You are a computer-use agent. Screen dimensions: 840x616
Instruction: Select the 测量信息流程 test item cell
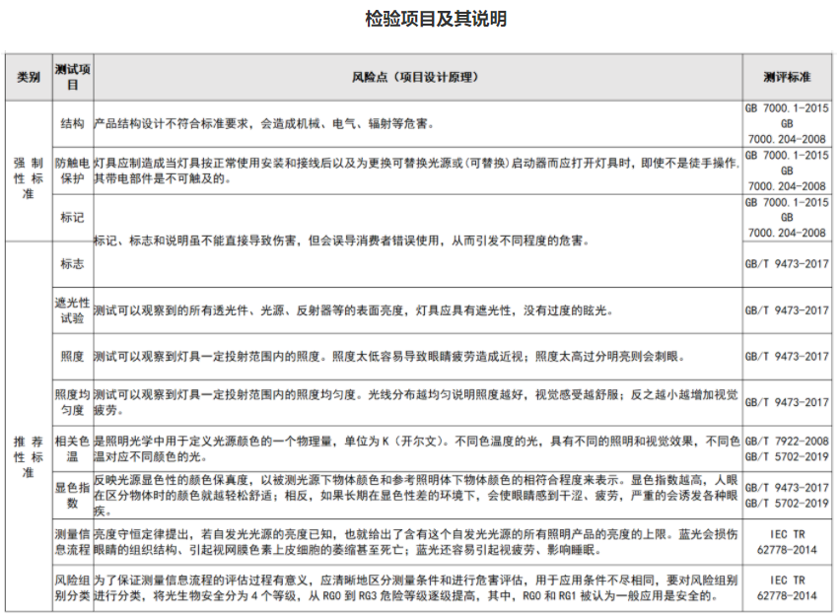click(72, 542)
